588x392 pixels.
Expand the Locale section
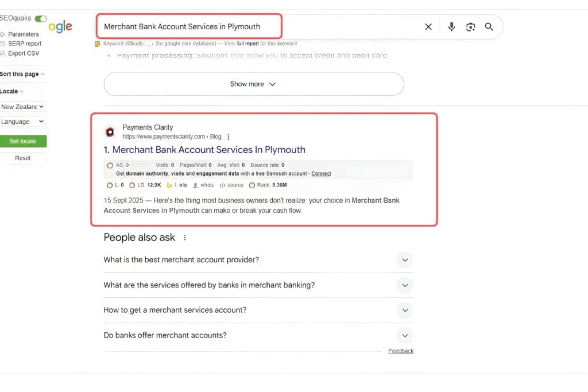coord(11,91)
